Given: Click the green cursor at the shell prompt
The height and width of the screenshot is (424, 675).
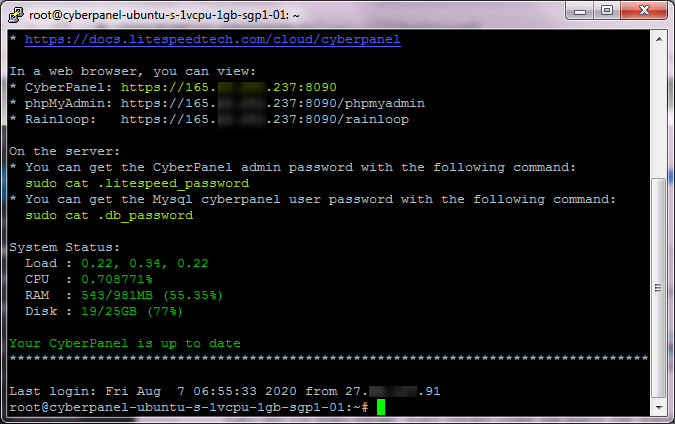Looking at the screenshot, I should click(381, 408).
